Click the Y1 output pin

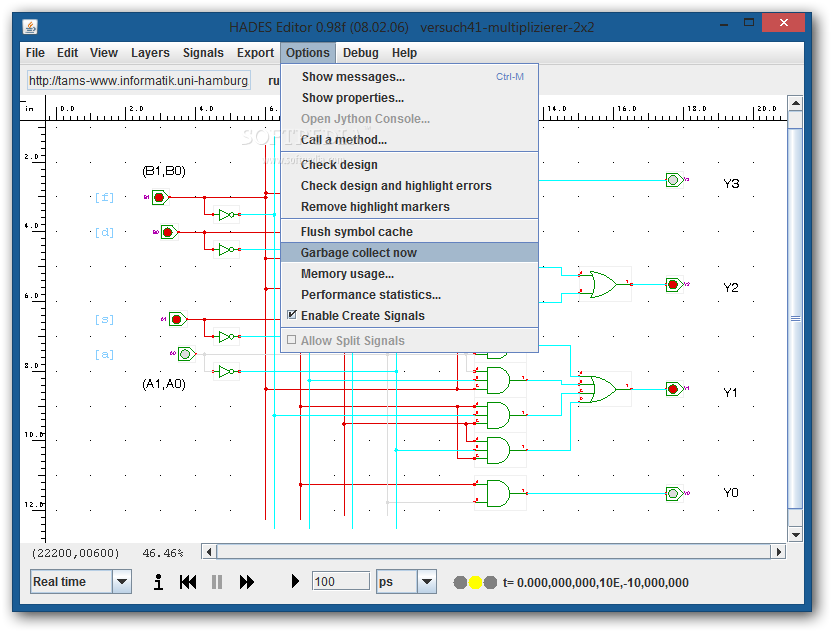point(674,389)
